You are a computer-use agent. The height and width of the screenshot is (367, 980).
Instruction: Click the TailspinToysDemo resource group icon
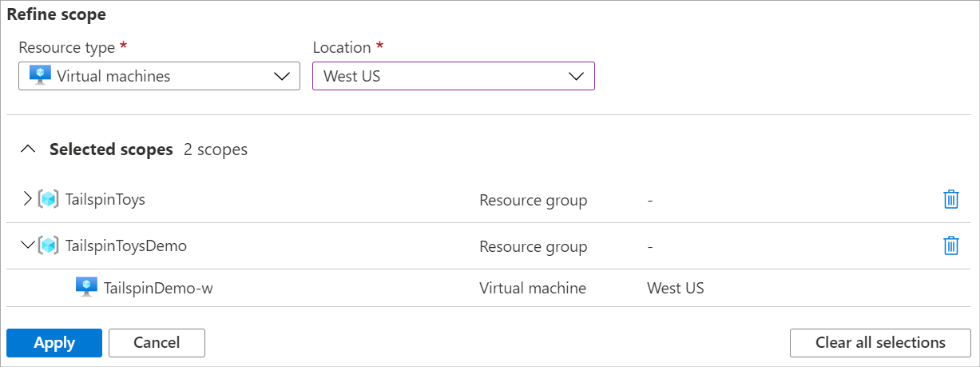49,246
